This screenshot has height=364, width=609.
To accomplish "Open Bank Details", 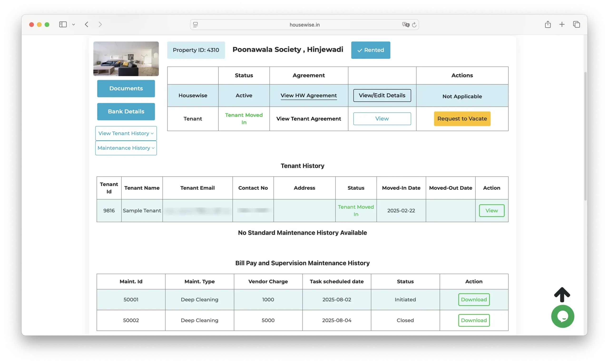I will point(126,112).
